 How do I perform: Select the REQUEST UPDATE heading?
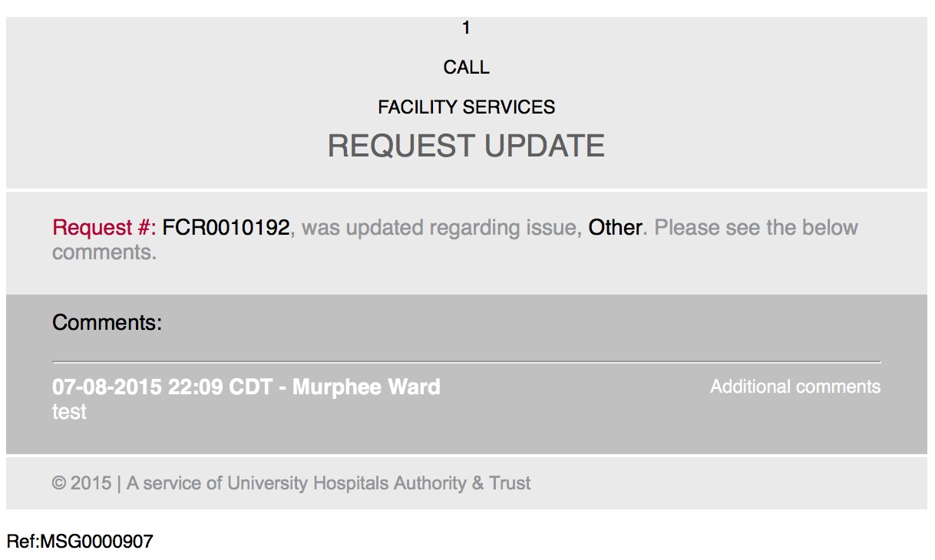tap(466, 146)
